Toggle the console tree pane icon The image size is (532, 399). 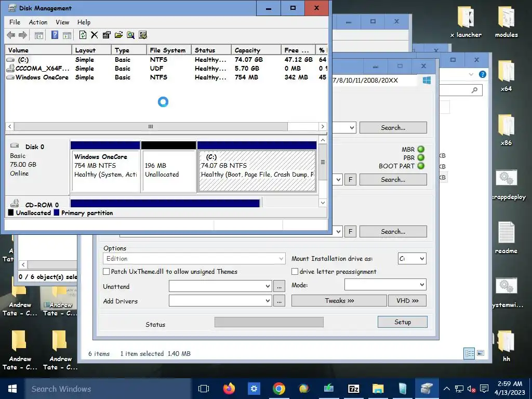coord(39,35)
